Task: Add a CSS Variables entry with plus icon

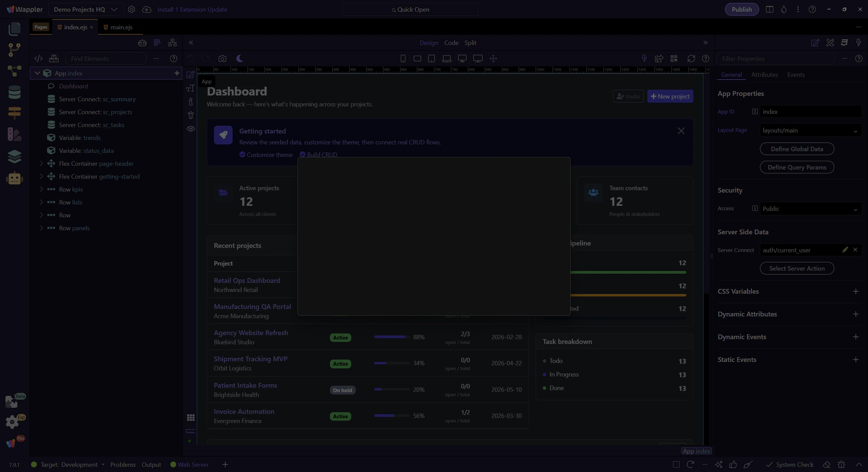Action: coord(855,291)
